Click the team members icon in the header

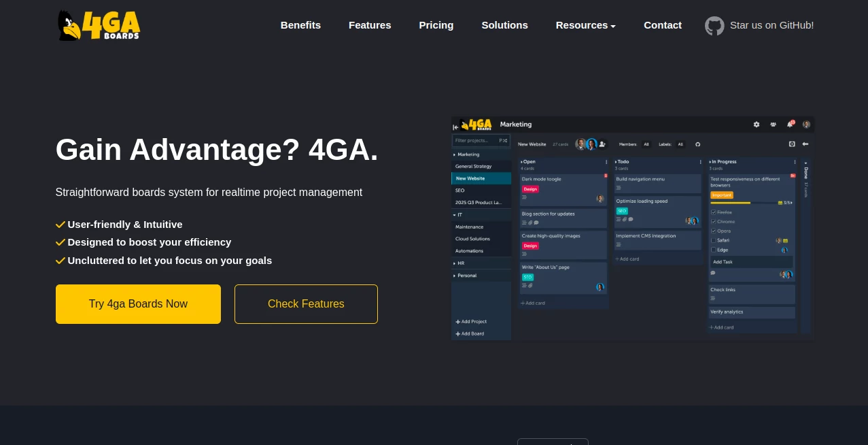pos(773,125)
